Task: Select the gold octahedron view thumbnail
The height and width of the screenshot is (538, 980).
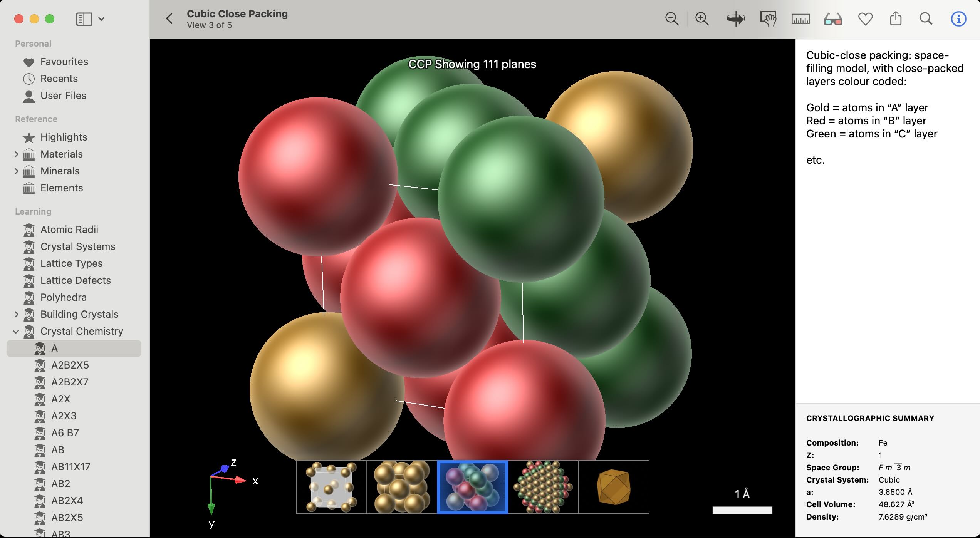Action: pyautogui.click(x=614, y=487)
